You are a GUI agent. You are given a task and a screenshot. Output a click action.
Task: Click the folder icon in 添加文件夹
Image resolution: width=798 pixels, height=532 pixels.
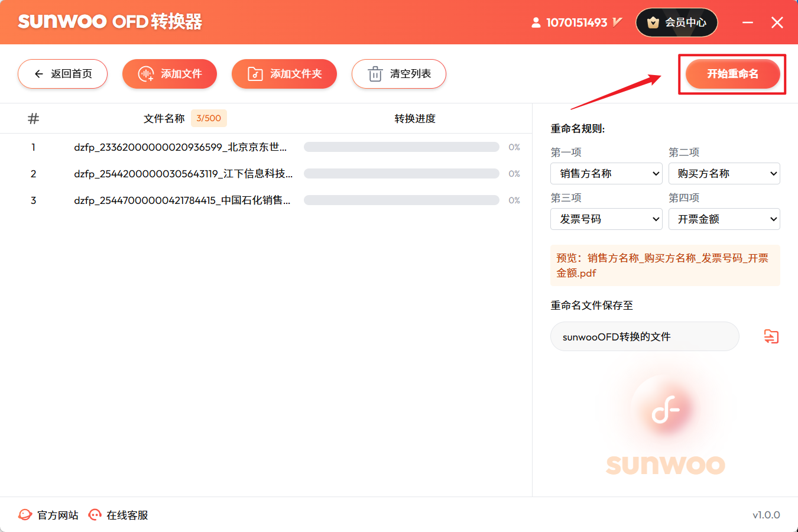[255, 74]
